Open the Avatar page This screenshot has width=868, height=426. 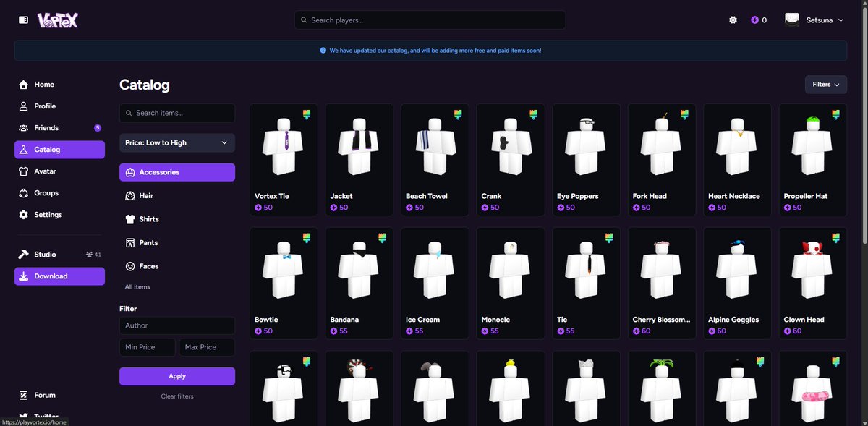59,171
